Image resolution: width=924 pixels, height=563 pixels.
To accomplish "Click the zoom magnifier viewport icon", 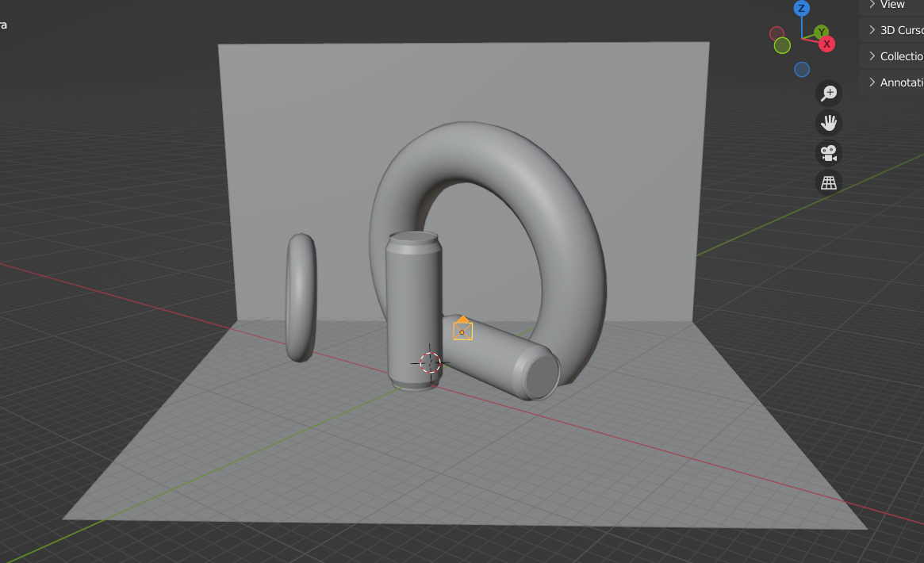I will pos(829,93).
